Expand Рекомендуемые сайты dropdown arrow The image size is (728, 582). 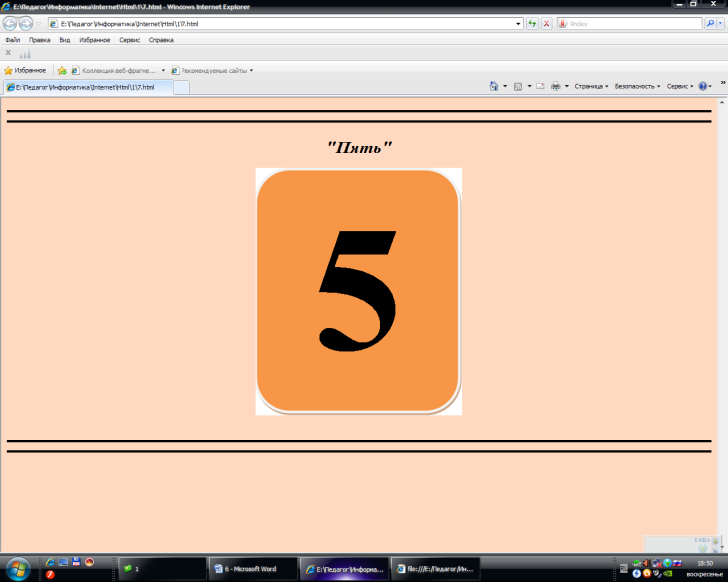click(251, 70)
